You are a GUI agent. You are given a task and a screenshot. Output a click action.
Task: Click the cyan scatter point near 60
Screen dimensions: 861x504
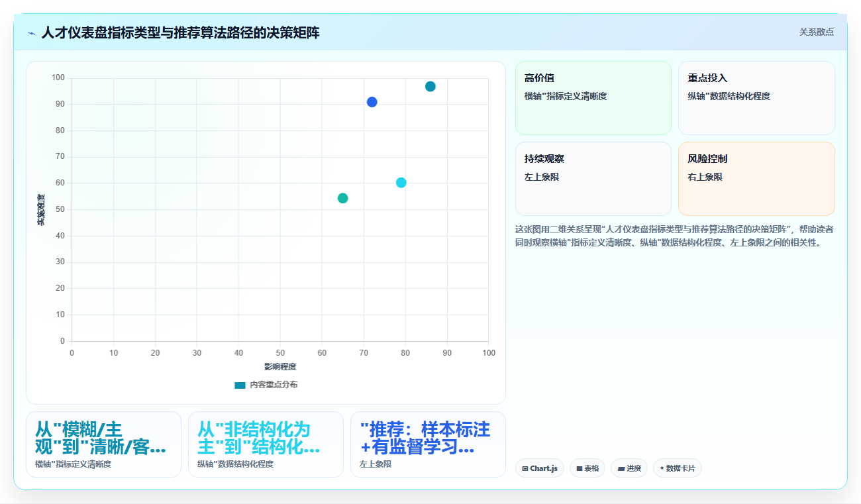pyautogui.click(x=401, y=183)
